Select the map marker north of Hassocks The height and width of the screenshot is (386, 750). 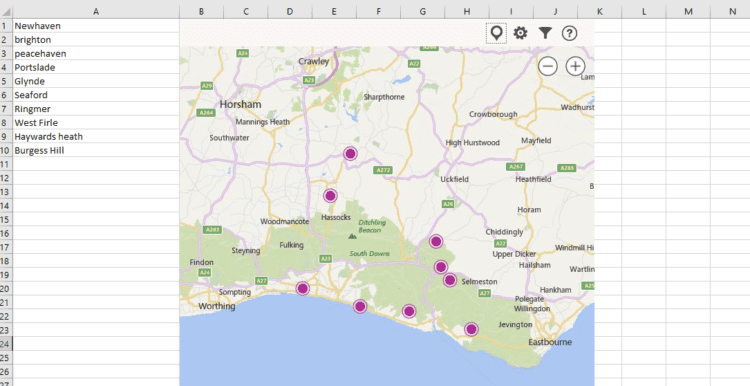(x=330, y=196)
